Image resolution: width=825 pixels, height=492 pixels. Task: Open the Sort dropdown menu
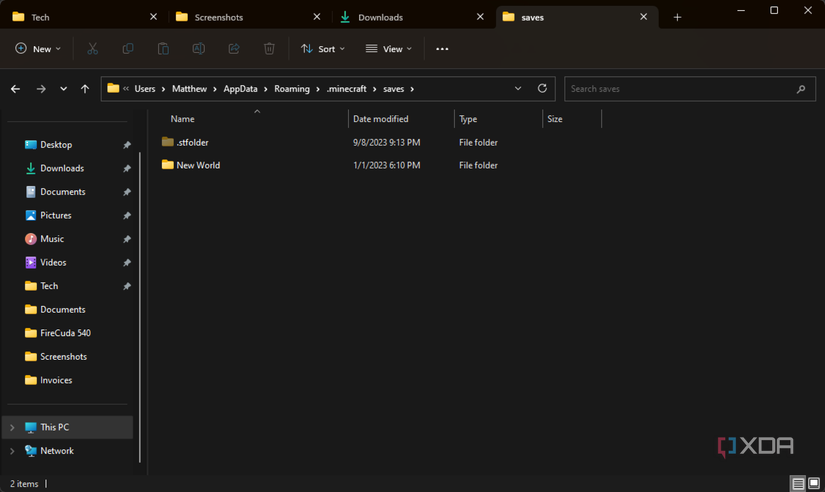323,49
